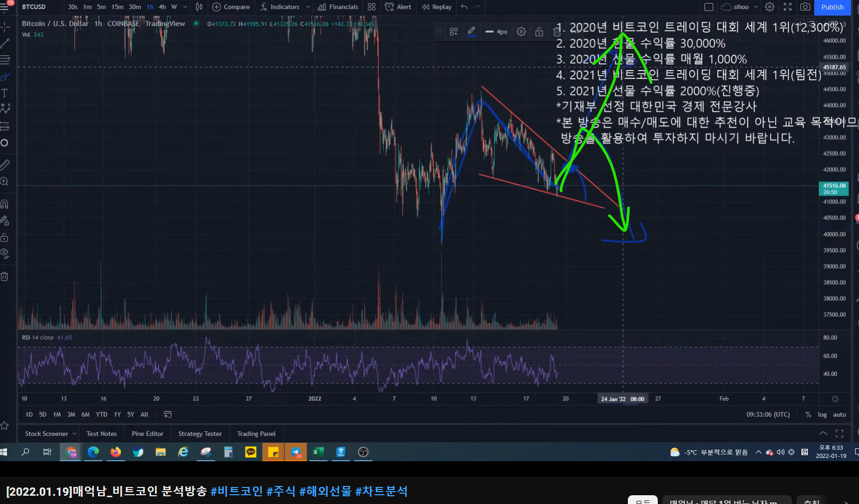Viewport: 859px width, 504px height.
Task: Open the icons and shapes tool
Action: pyautogui.click(x=5, y=143)
